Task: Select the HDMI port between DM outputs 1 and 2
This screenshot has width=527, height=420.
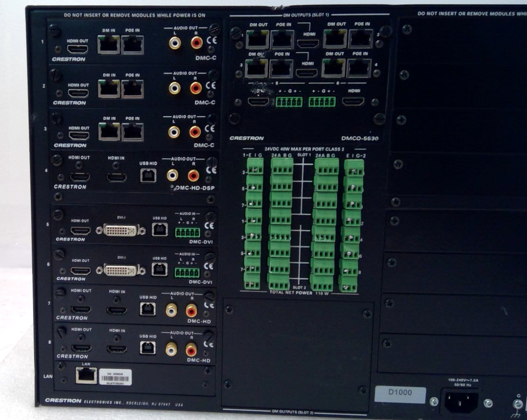Action: pos(308,44)
